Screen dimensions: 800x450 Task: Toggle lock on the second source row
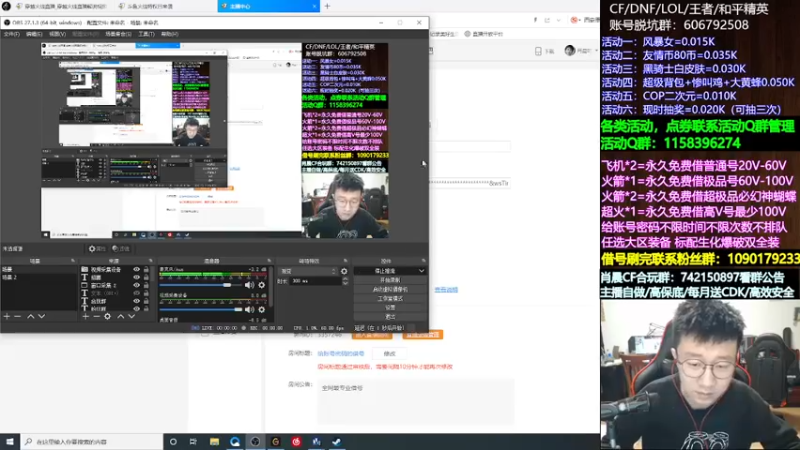146,278
